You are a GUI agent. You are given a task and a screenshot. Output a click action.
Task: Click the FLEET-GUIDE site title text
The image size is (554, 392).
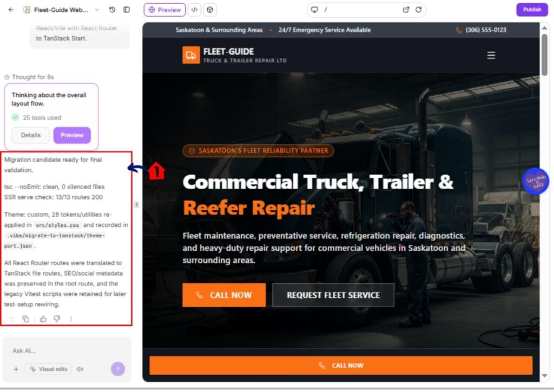[228, 51]
